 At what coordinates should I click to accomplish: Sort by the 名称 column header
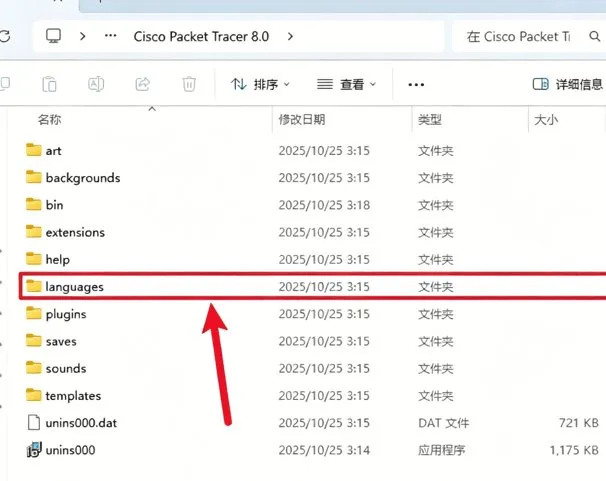pos(49,119)
